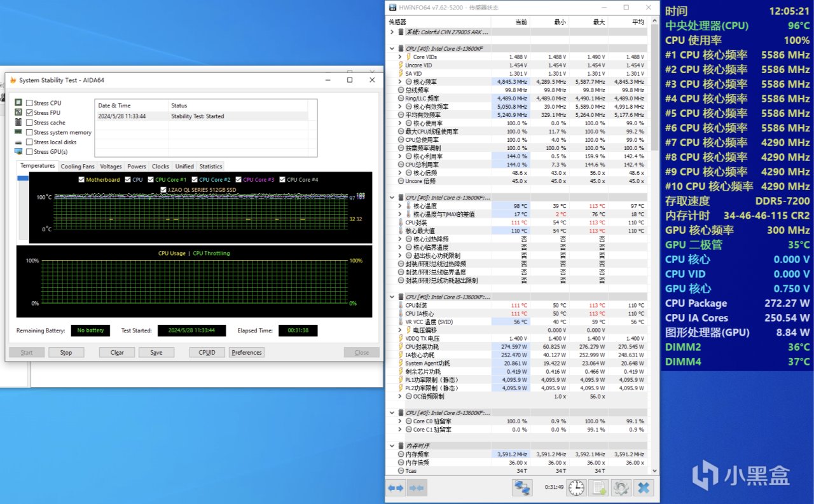
Task: Click the cache chip icon beside Stress cache
Action: tap(19, 123)
